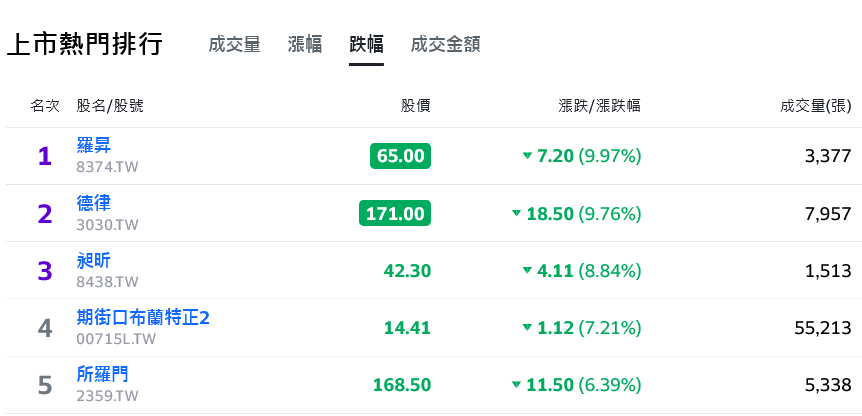This screenshot has height=416, width=862.
Task: Open 期街口布蘭特正2 ETF link
Action: [143, 318]
